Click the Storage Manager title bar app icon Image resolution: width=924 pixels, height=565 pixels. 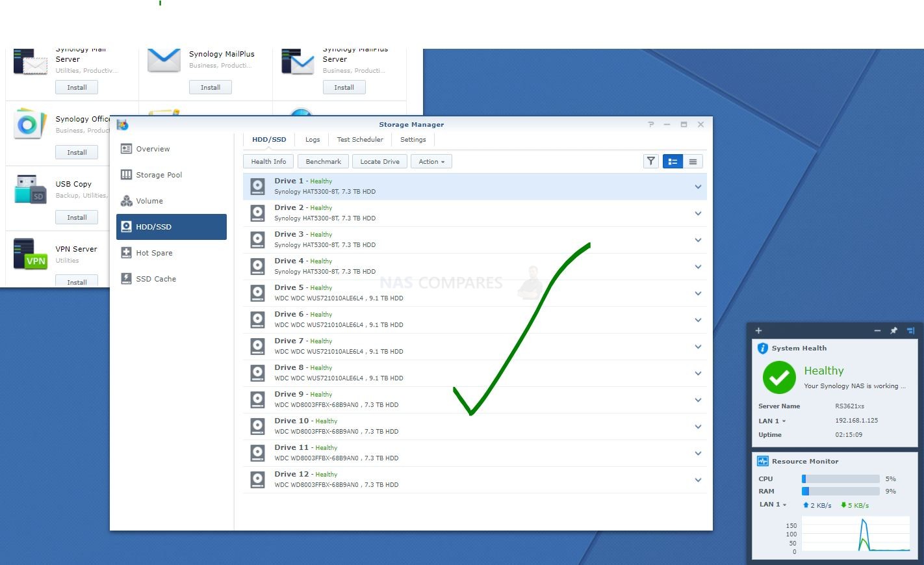[122, 125]
